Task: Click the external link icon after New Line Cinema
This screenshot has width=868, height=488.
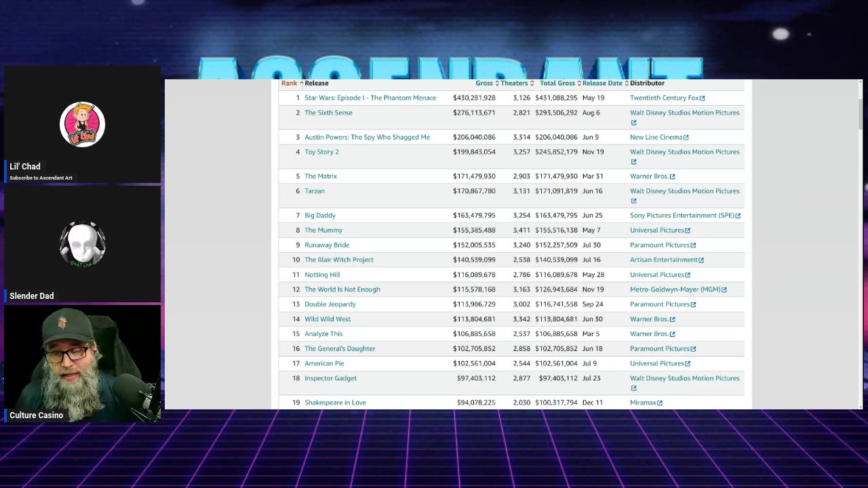Action: coord(686,138)
